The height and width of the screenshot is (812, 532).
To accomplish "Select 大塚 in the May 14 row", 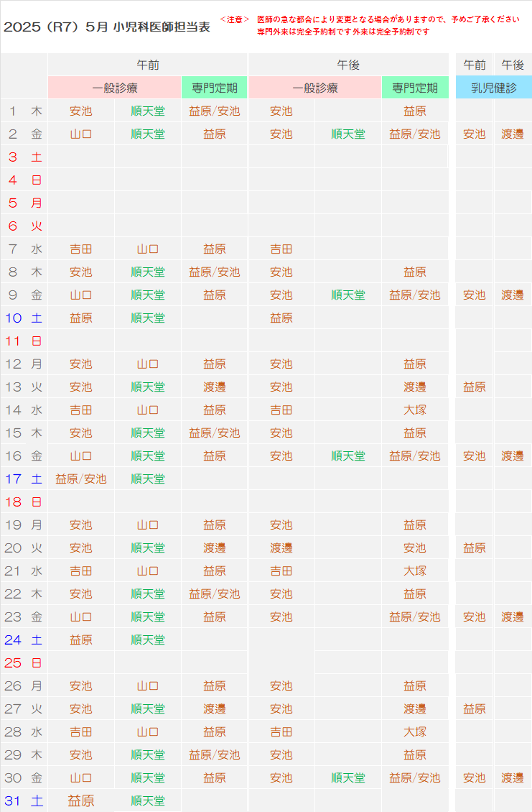I will pos(414,410).
